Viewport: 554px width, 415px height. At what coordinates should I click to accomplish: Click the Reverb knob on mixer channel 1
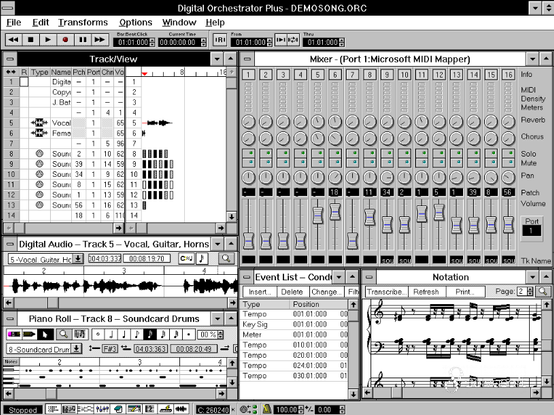pyautogui.click(x=248, y=122)
